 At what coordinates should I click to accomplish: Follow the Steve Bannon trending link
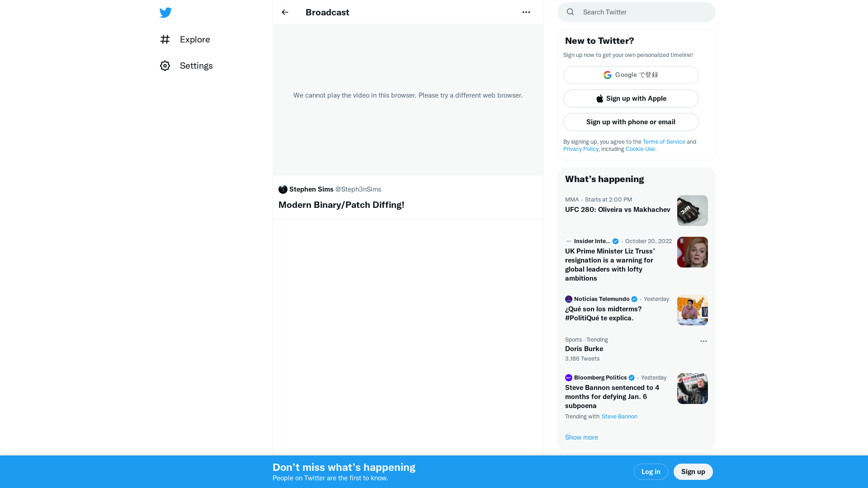pos(619,416)
